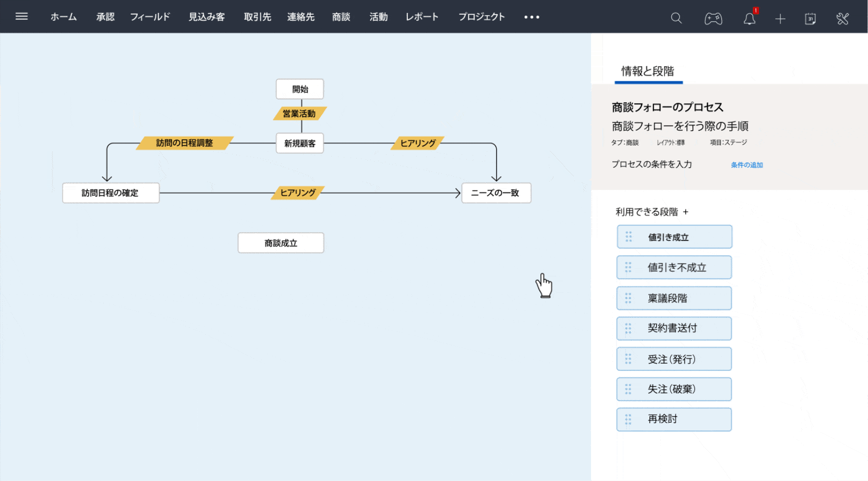Click drag handle of 再検討 stage
This screenshot has width=868, height=481.
[x=629, y=419]
